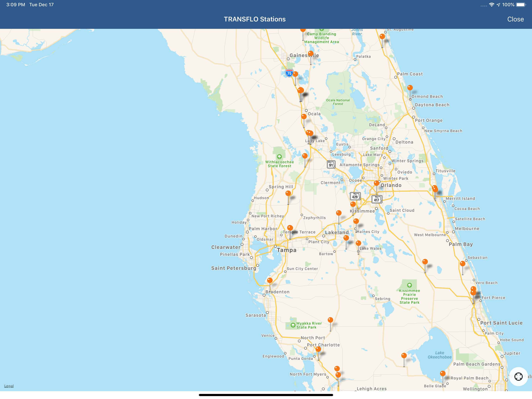Viewport: 532px width, 399px height.
Task: Tap the route 417 shield
Action: 377,199
